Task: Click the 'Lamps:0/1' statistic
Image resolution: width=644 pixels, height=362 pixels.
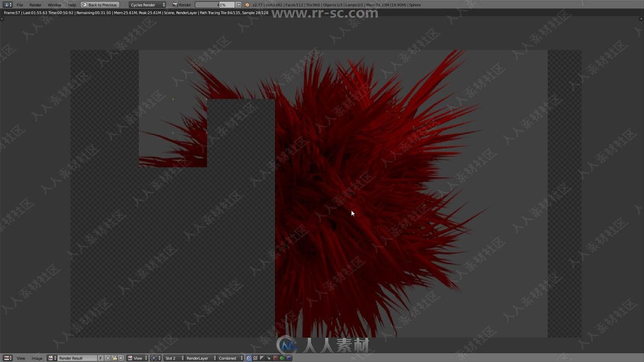Action: 354,5
